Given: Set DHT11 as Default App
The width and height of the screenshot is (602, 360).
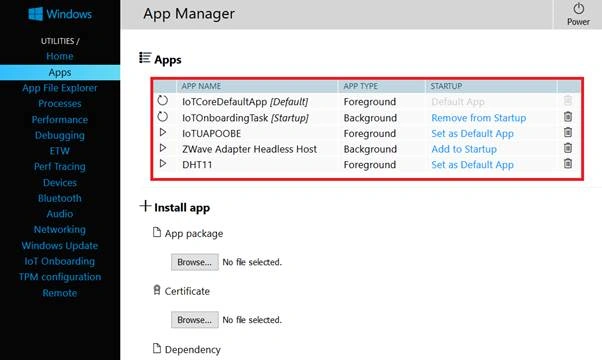Looking at the screenshot, I should tap(472, 165).
